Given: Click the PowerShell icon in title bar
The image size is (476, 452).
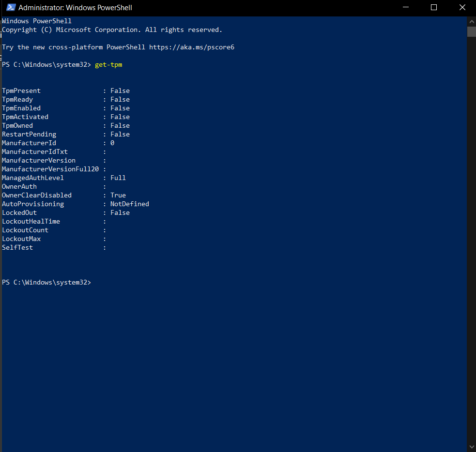Looking at the screenshot, I should [x=11, y=7].
